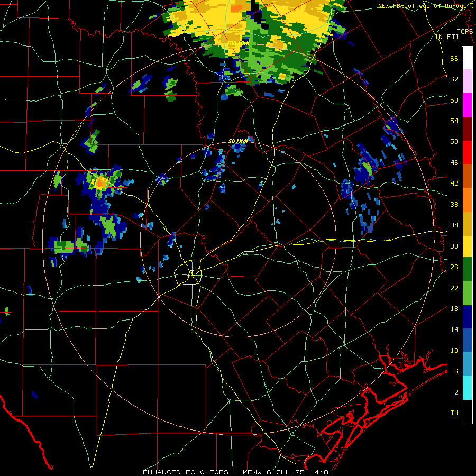
Task: Click the magenta legend swatch
Action: (x=467, y=105)
